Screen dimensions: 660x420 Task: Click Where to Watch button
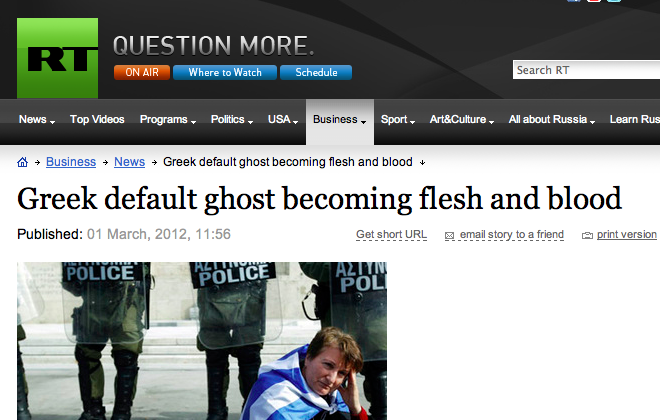coord(225,72)
